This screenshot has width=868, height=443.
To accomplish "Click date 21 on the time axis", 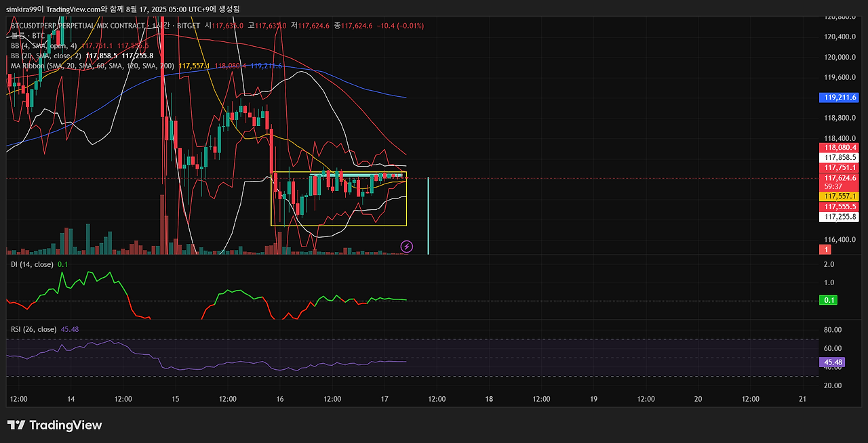I will (802, 399).
